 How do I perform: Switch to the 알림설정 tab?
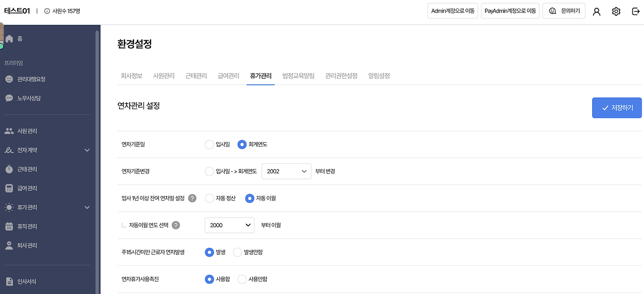(379, 76)
